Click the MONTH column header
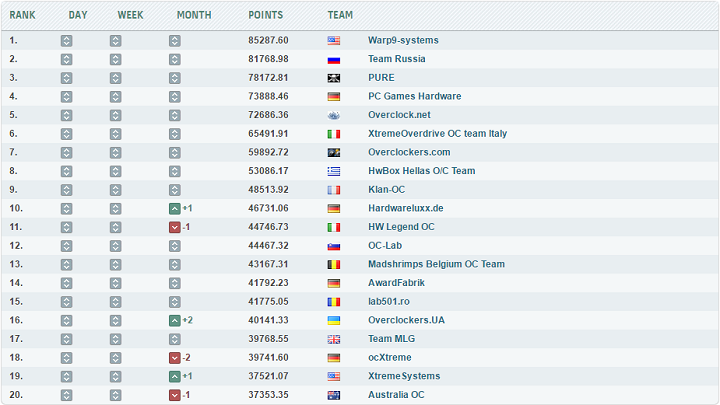 point(193,15)
